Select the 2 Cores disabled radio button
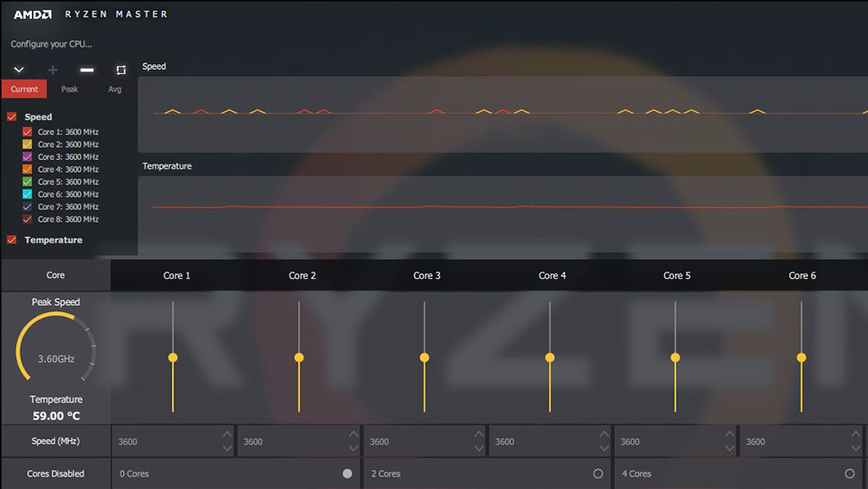 (x=598, y=474)
